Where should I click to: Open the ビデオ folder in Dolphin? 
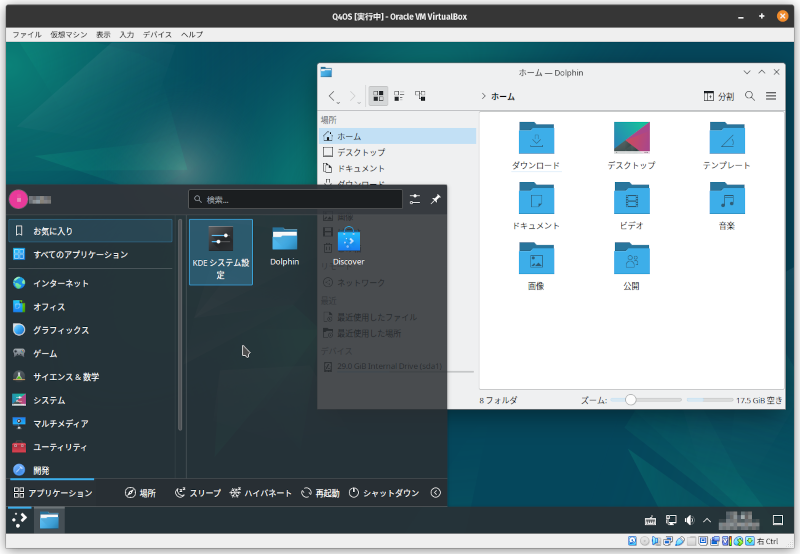pos(631,206)
